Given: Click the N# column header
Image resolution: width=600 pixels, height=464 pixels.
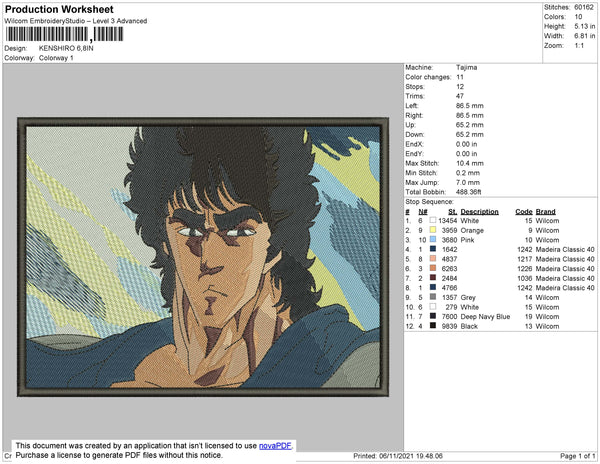Looking at the screenshot, I should pos(423,212).
